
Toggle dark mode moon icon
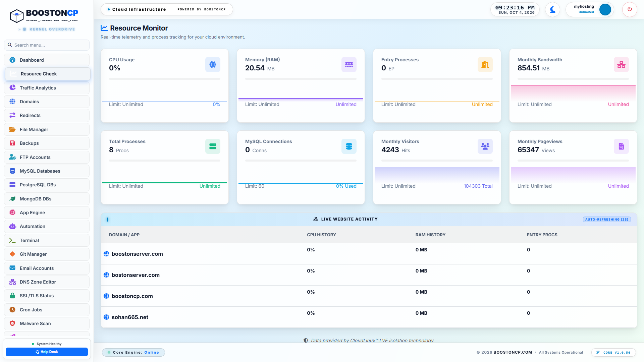pos(552,9)
